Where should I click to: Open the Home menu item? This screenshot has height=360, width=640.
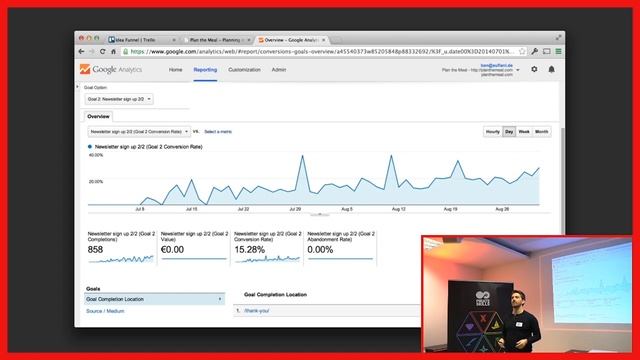[176, 70]
